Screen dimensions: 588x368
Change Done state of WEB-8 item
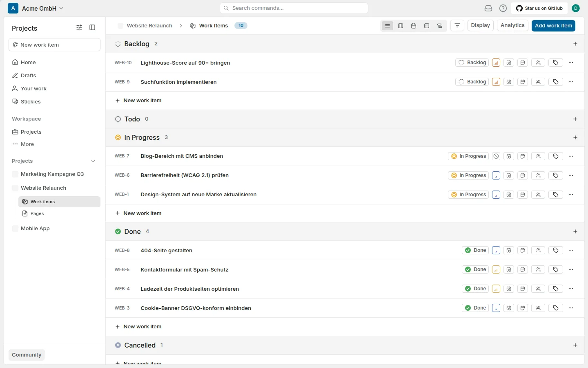[x=475, y=250]
